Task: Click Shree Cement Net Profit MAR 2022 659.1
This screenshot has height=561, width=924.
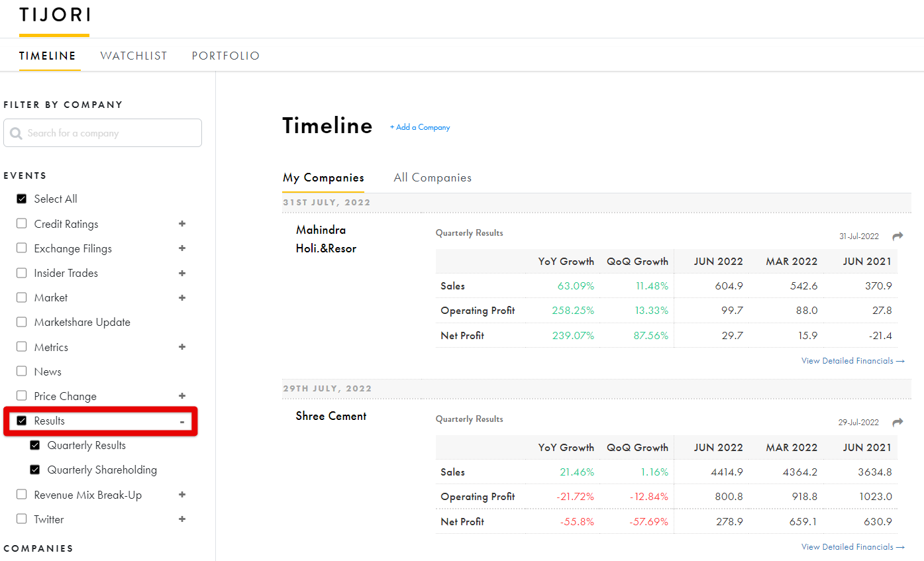Action: 804,522
